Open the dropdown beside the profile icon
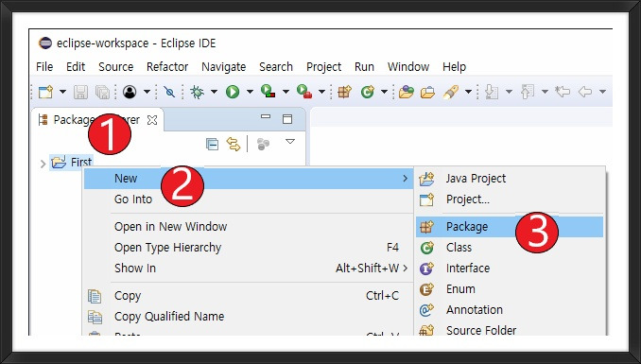Viewport: 641px width, 364px height. (x=147, y=92)
